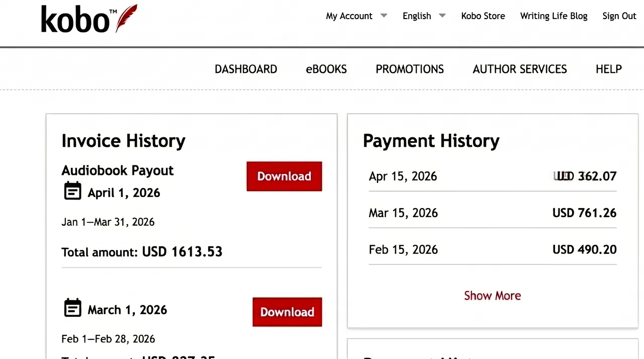Switch to the DASHBOARD tab
The image size is (644, 359).
[x=246, y=69]
